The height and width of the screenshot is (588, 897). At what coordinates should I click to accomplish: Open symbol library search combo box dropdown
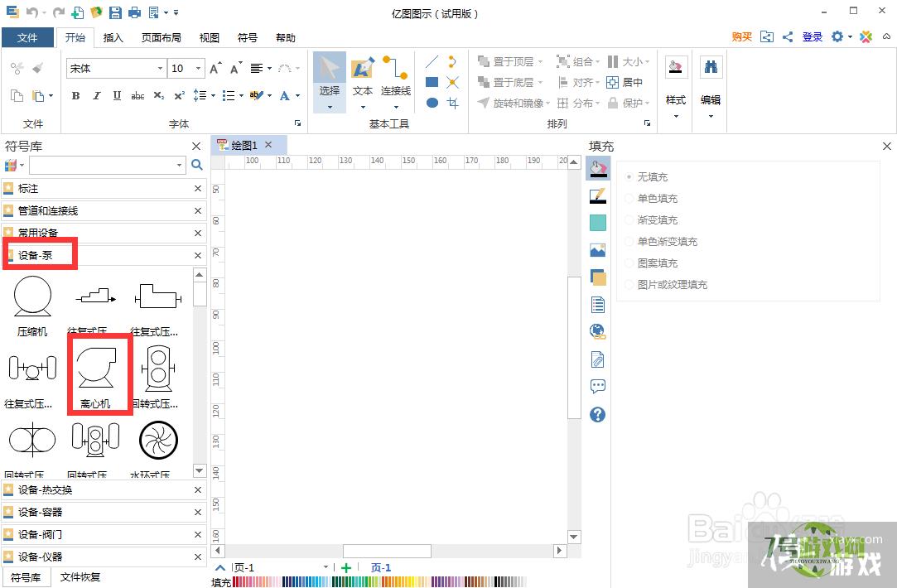point(179,165)
